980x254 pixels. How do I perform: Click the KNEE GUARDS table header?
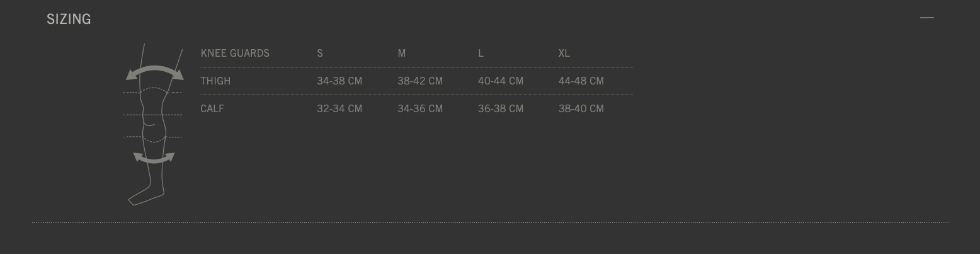235,54
